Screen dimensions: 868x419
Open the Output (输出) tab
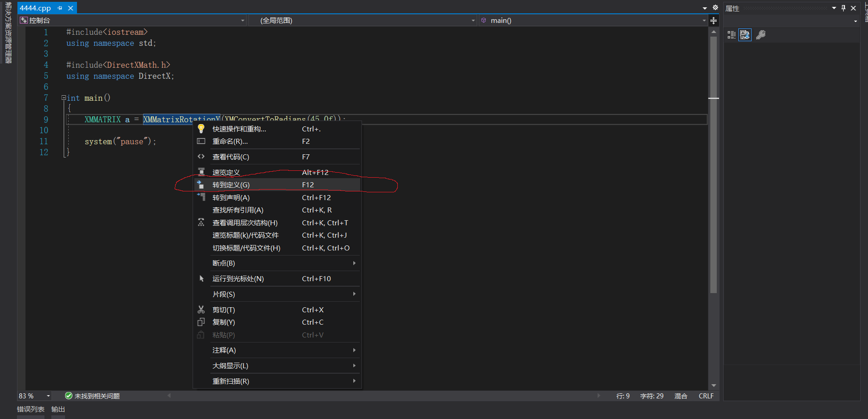[x=58, y=409]
